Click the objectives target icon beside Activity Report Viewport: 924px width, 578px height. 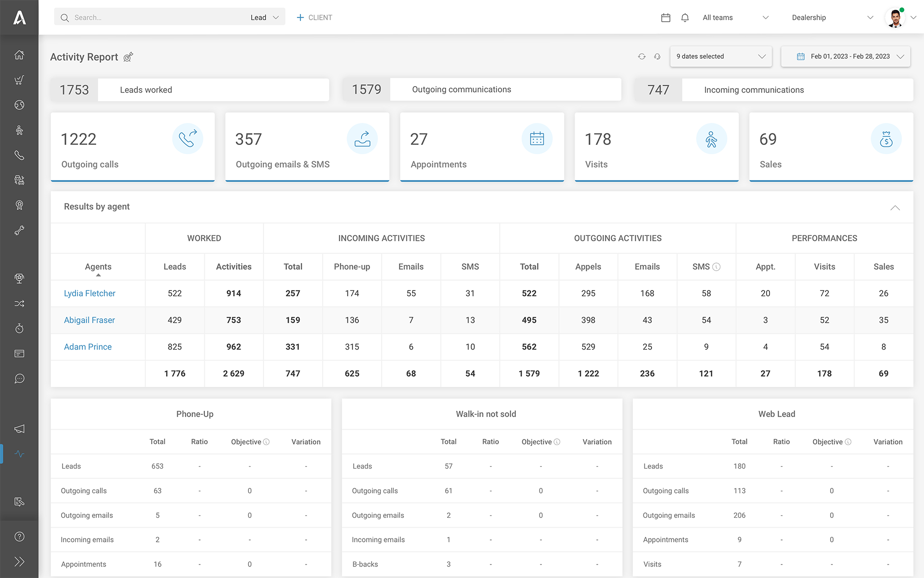[x=128, y=57]
